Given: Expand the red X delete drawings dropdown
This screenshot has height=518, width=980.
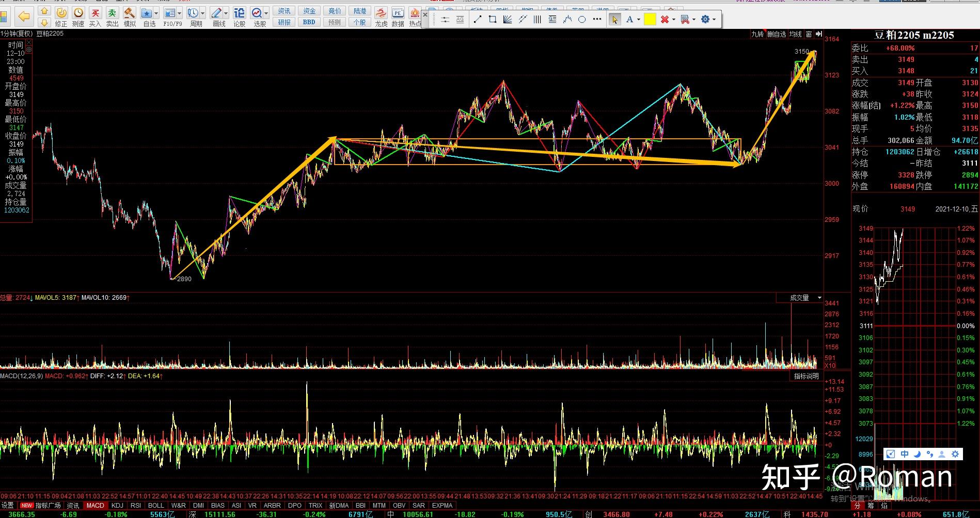Looking at the screenshot, I should 674,20.
